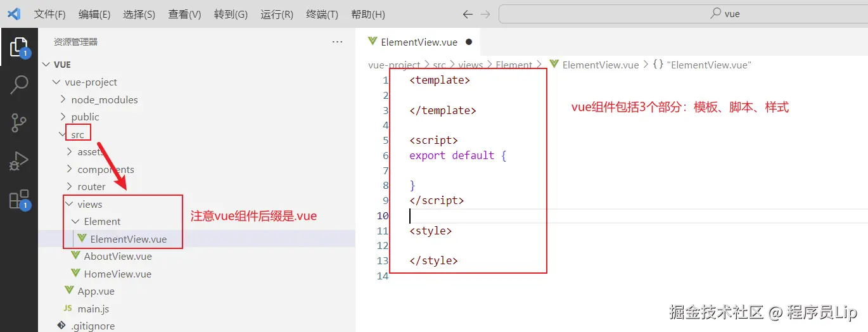The width and height of the screenshot is (868, 332).
Task: Select the ElementView.vue editor tab
Action: pyautogui.click(x=418, y=42)
